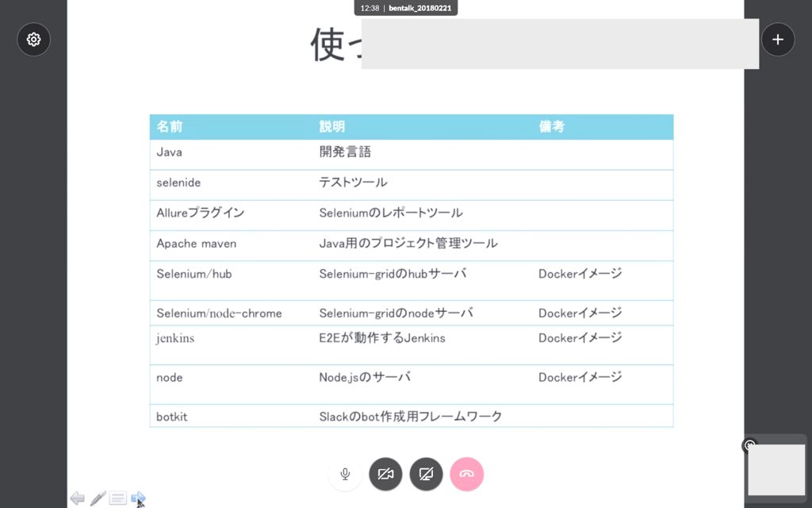Advance to next slide arrow

[138, 498]
